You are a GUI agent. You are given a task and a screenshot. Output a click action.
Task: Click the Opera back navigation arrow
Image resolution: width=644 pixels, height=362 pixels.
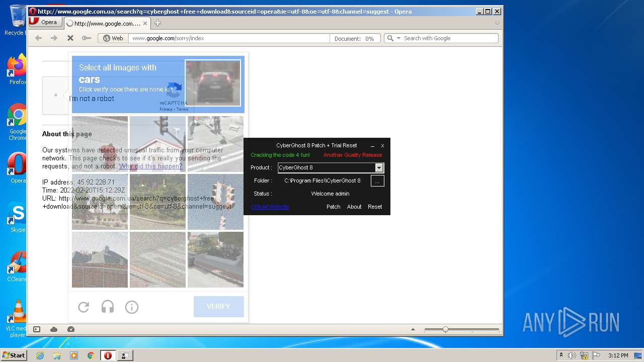[x=38, y=38]
